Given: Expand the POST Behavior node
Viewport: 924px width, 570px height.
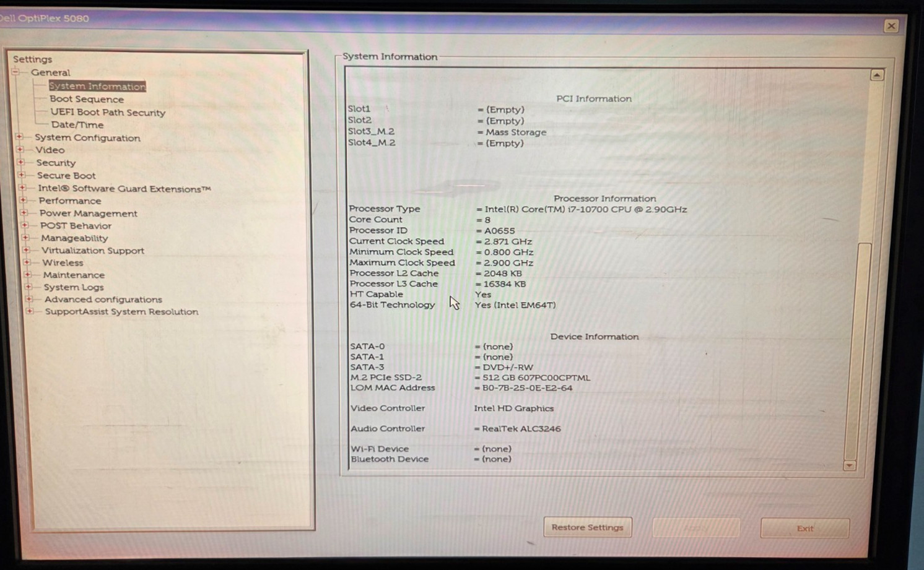Looking at the screenshot, I should [x=25, y=225].
